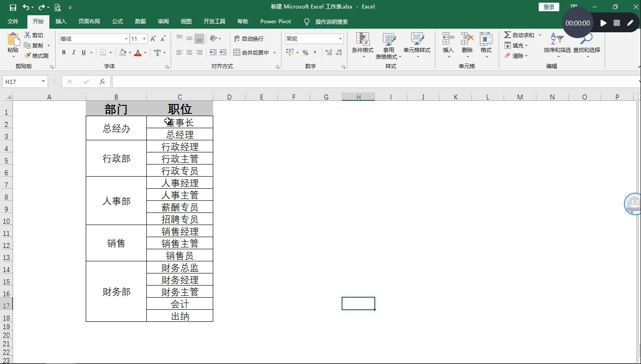
Task: Apply the fill color bucket icon
Action: point(123,52)
